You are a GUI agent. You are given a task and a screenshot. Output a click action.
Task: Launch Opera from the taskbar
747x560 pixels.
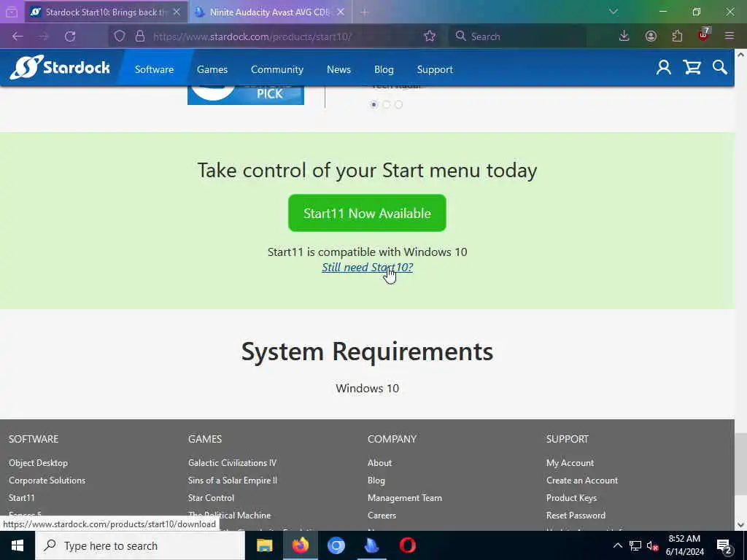[407, 545]
